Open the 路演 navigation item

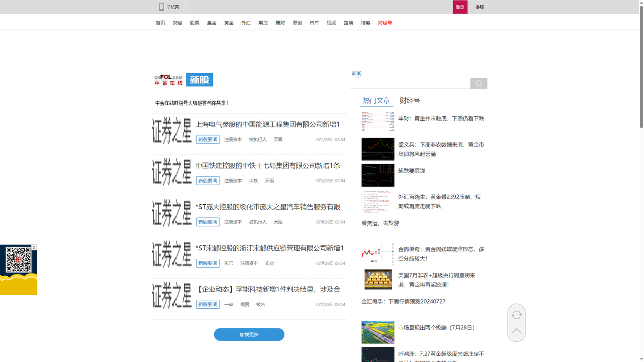point(348,23)
